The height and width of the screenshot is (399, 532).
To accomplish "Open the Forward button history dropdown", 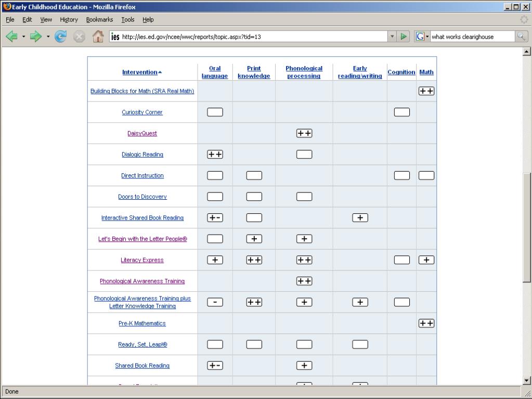I will 48,36.
